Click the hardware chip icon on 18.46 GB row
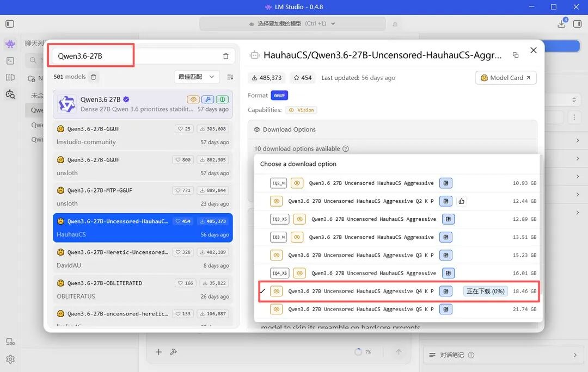 click(x=446, y=291)
